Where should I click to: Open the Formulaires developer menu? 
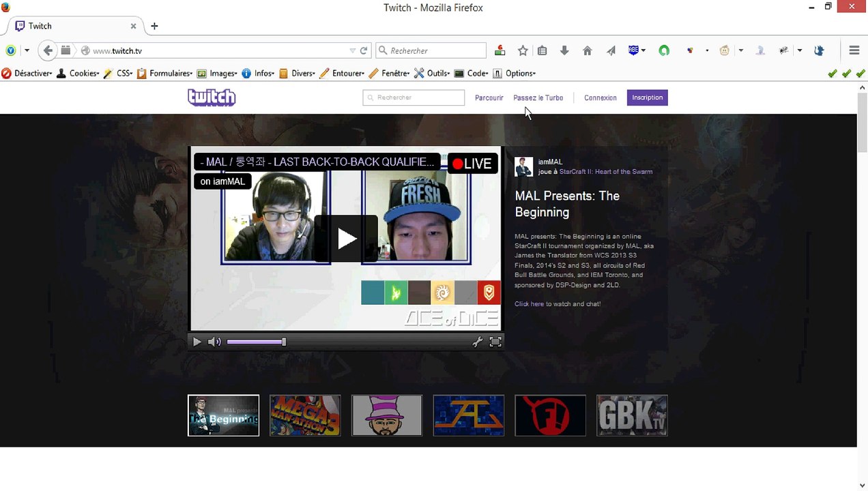pos(165,73)
